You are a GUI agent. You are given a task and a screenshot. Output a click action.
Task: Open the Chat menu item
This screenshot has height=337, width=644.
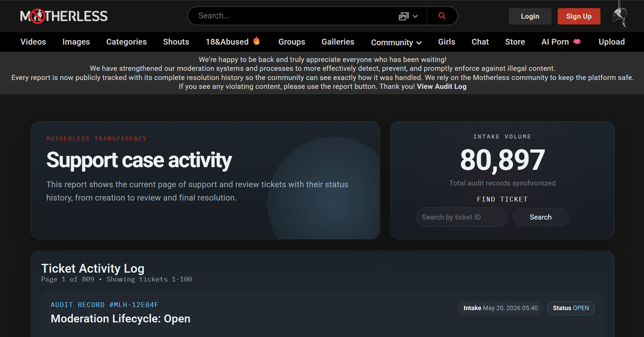(480, 42)
